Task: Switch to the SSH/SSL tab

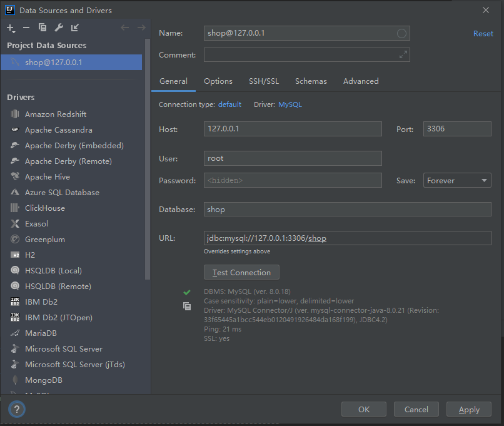Action: pos(264,81)
